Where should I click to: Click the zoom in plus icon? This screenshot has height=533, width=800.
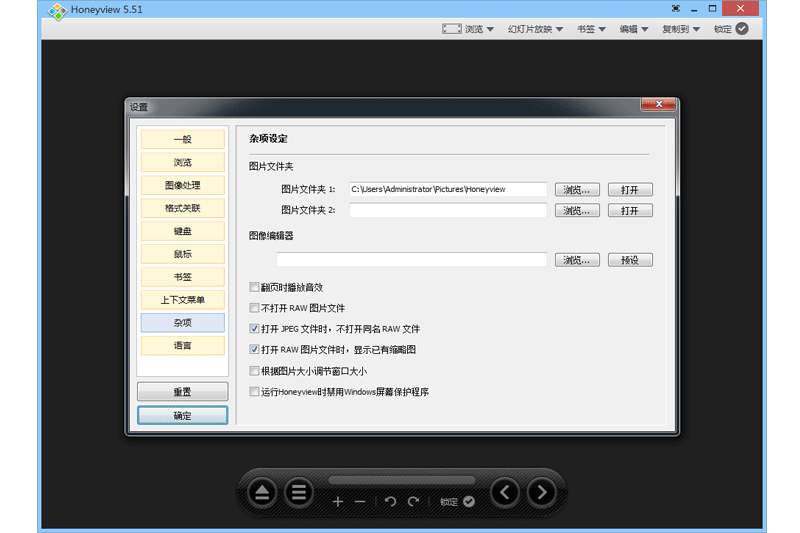click(x=338, y=501)
